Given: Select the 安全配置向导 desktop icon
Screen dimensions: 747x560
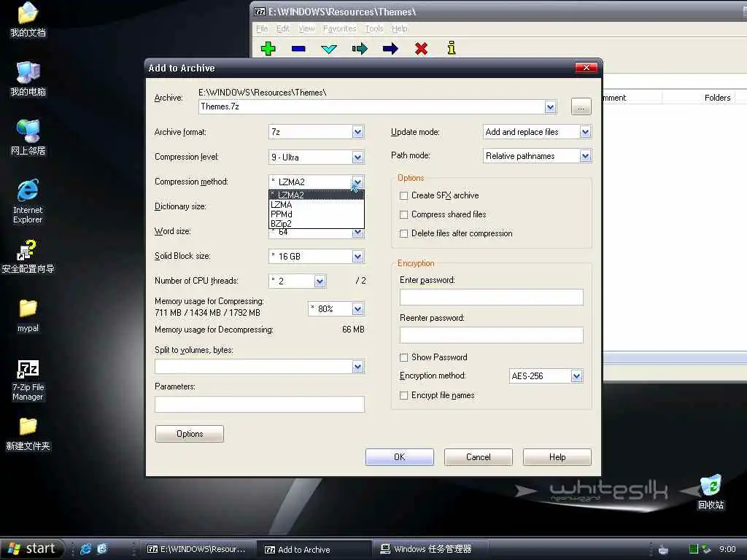Looking at the screenshot, I should pos(28,257).
